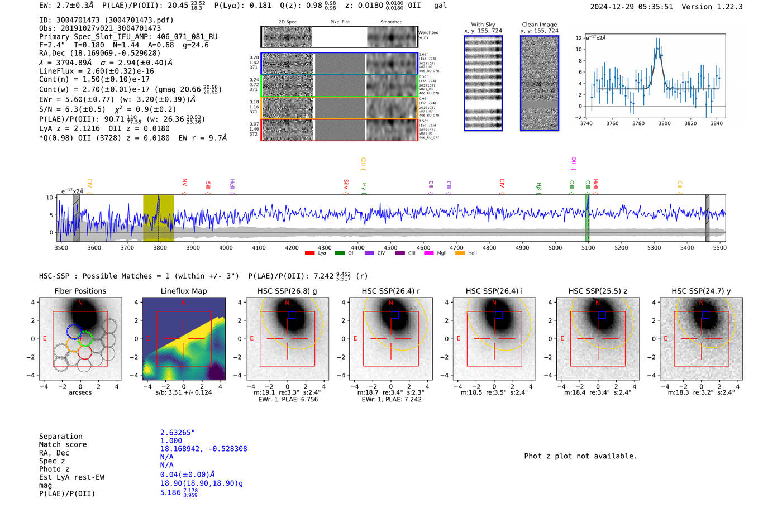Click the orange-outlined 2D fiber spectrum row
Screen dimensions: 782x532
(x=339, y=107)
